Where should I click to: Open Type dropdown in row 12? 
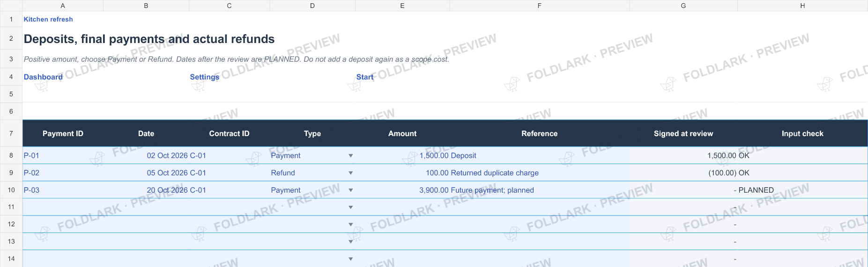pos(350,224)
